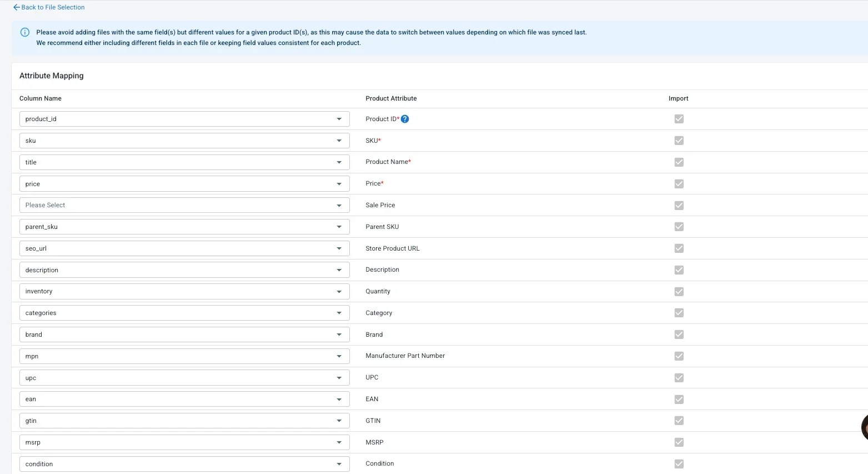Screen dimensions: 868x474
Task: Open the parent_sku column dropdown
Action: coord(184,227)
